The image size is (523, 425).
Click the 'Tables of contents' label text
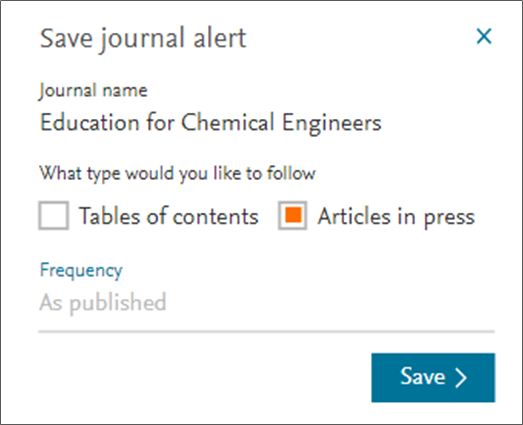coord(169,216)
